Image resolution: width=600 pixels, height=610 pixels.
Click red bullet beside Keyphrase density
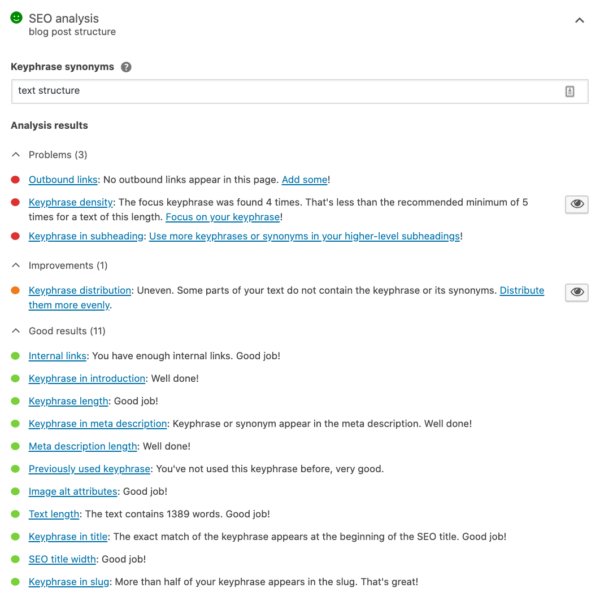coord(15,202)
